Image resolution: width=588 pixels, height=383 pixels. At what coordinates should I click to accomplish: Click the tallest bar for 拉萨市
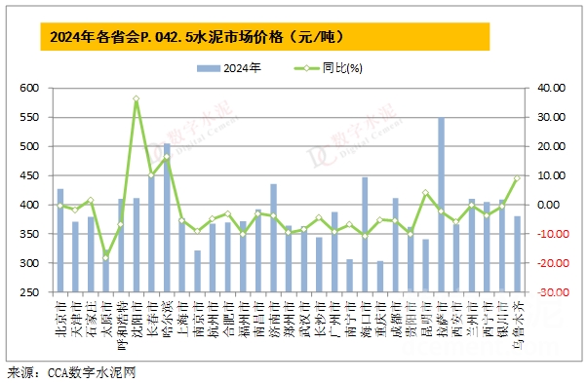tap(442, 205)
